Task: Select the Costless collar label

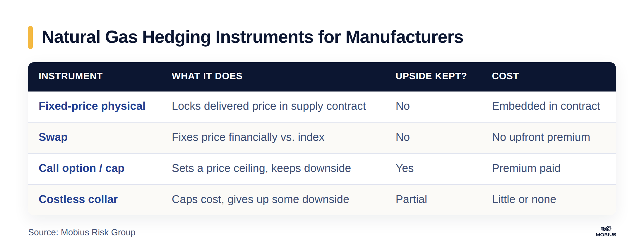Action: coord(78,199)
